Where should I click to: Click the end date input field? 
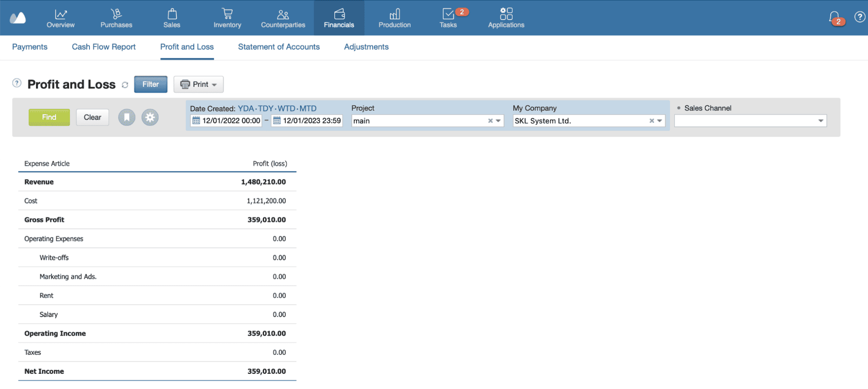(x=311, y=121)
